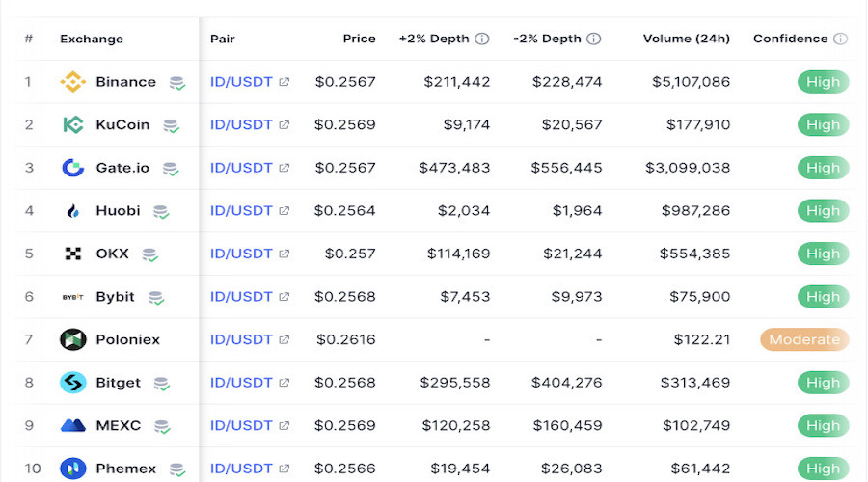Click the High confidence badge for Binance

pyautogui.click(x=824, y=82)
